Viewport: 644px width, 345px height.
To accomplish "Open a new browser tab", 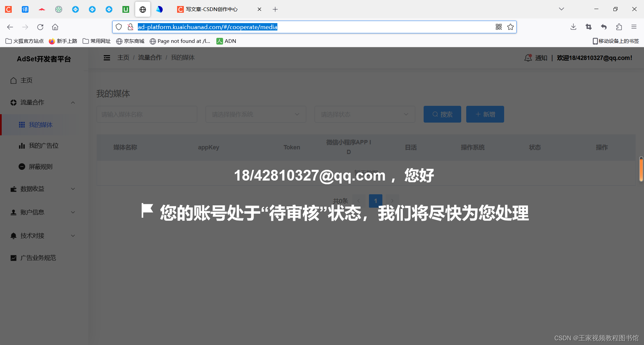I will (275, 9).
